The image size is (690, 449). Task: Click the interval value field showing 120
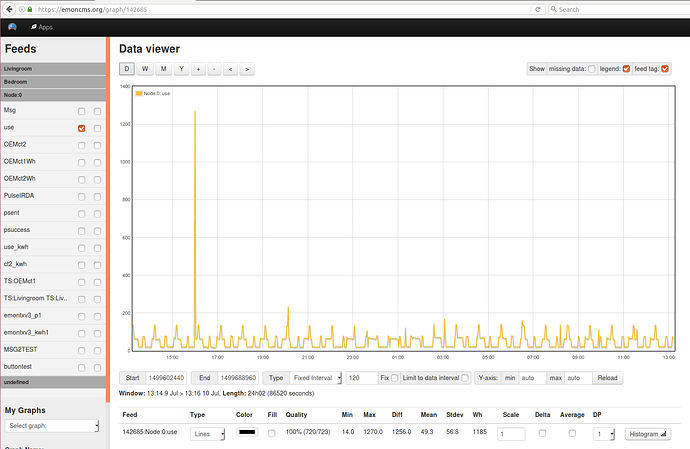pos(362,378)
